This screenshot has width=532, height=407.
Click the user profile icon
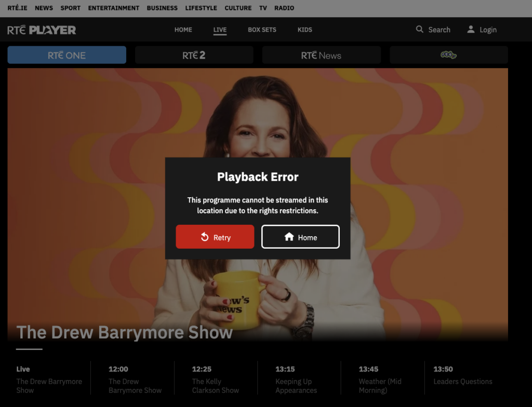[x=471, y=29]
